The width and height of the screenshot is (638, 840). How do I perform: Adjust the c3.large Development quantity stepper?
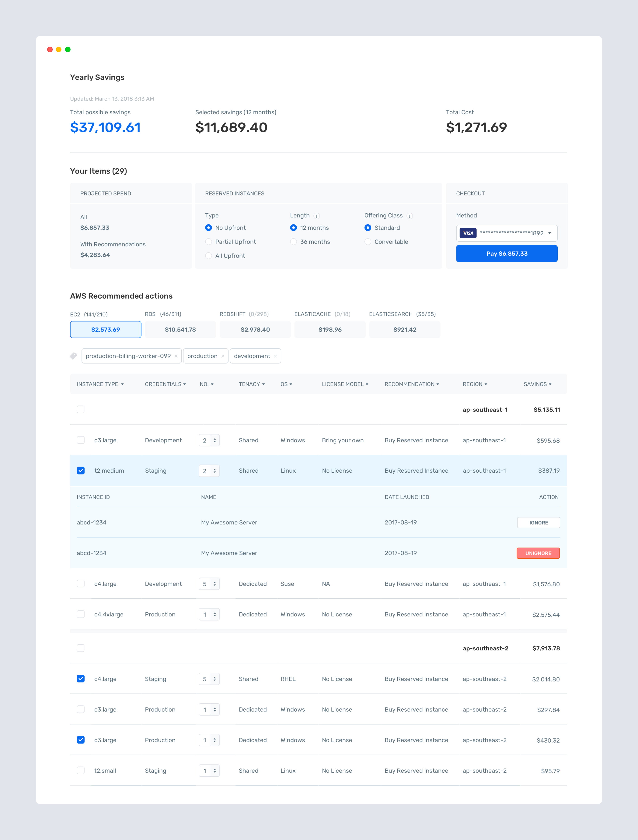pyautogui.click(x=215, y=440)
